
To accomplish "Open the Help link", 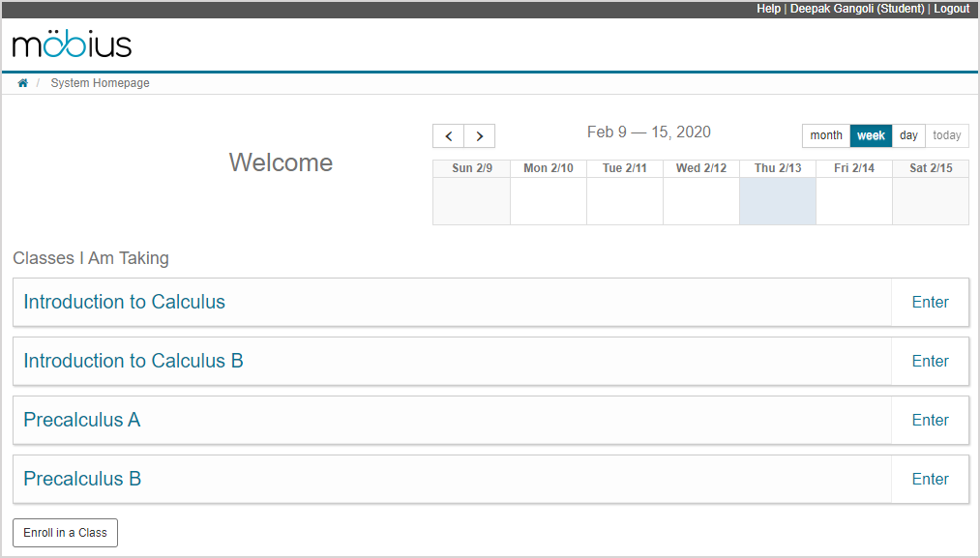I will [768, 9].
